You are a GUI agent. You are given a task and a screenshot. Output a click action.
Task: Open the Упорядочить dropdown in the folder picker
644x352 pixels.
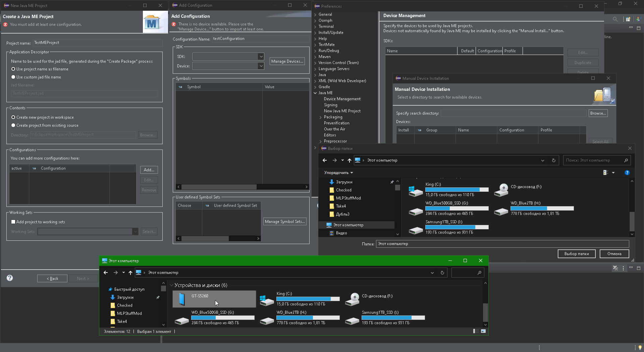tap(339, 173)
